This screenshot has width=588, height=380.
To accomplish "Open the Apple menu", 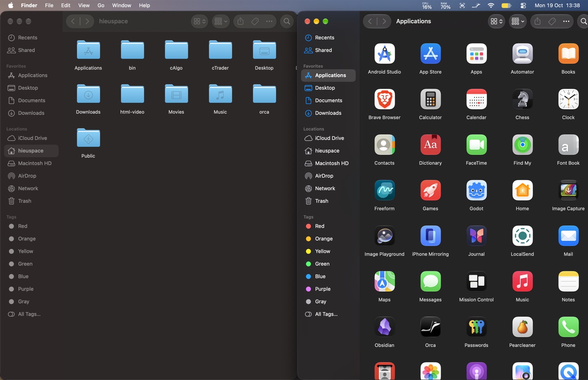I will tap(10, 5).
